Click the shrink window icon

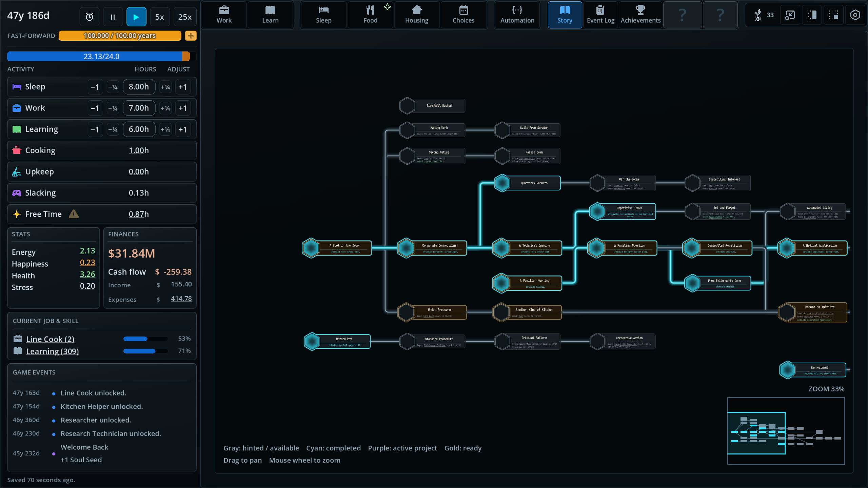(x=790, y=15)
